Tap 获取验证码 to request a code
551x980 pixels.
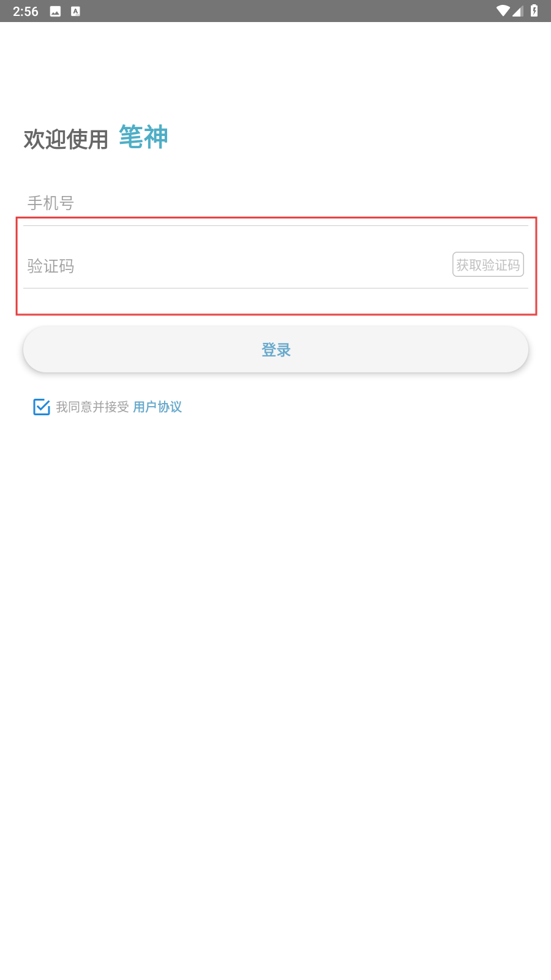click(488, 265)
